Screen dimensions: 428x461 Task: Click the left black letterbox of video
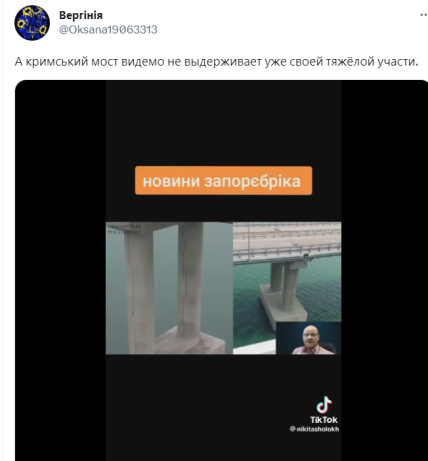pos(60,270)
